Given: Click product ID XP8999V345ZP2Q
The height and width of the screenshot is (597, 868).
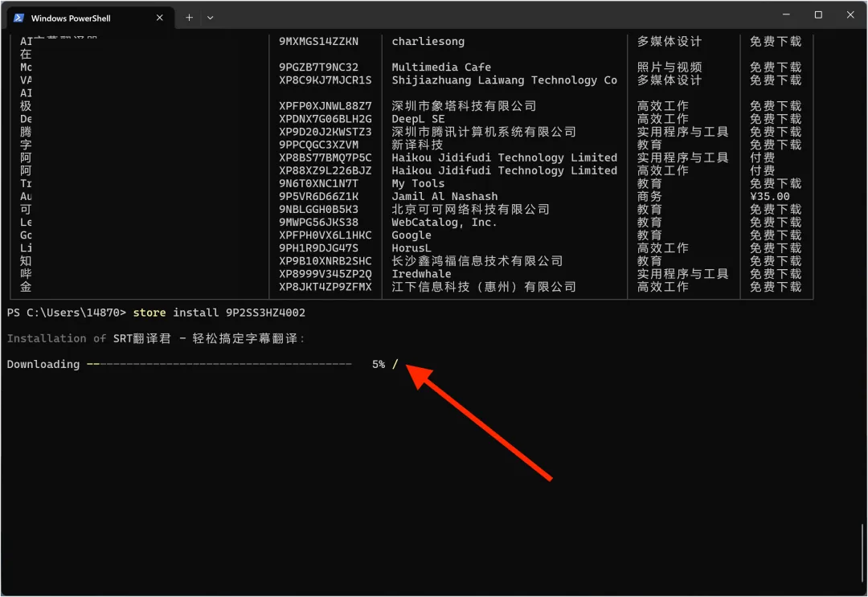Looking at the screenshot, I should click(325, 274).
